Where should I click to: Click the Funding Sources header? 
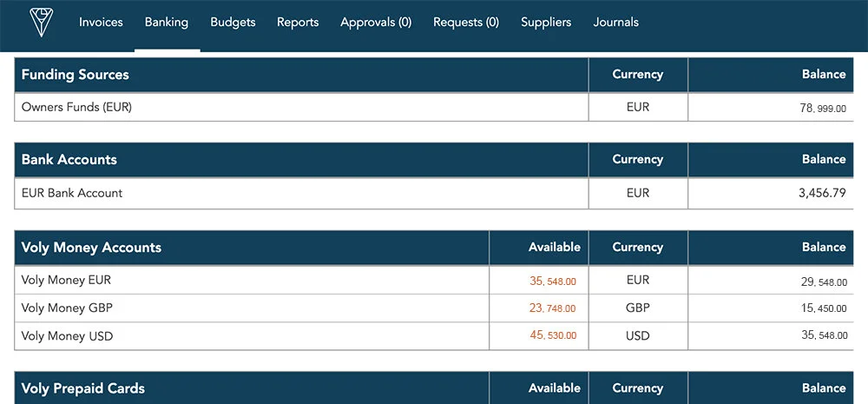[76, 75]
